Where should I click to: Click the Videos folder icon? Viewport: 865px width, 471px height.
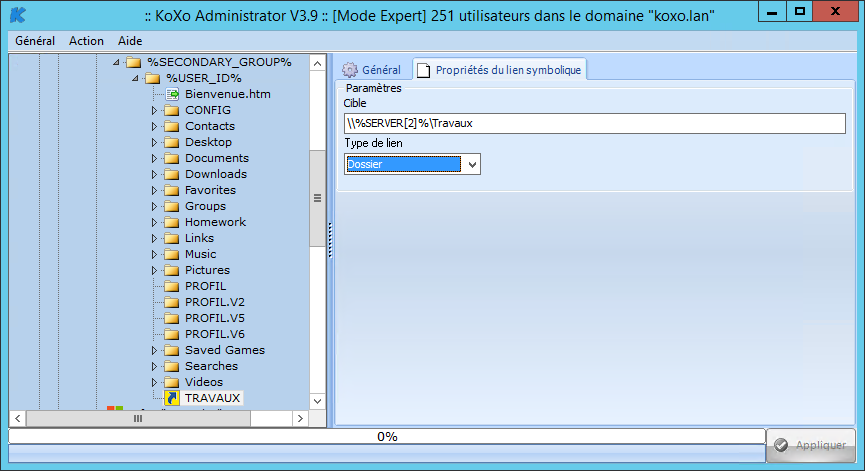tap(172, 382)
